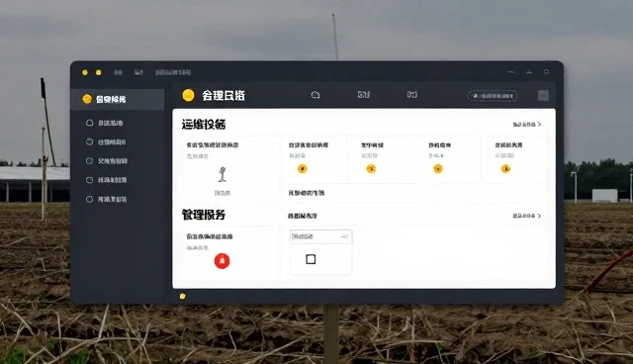
Task: Click the large white header title text
Action: point(224,96)
